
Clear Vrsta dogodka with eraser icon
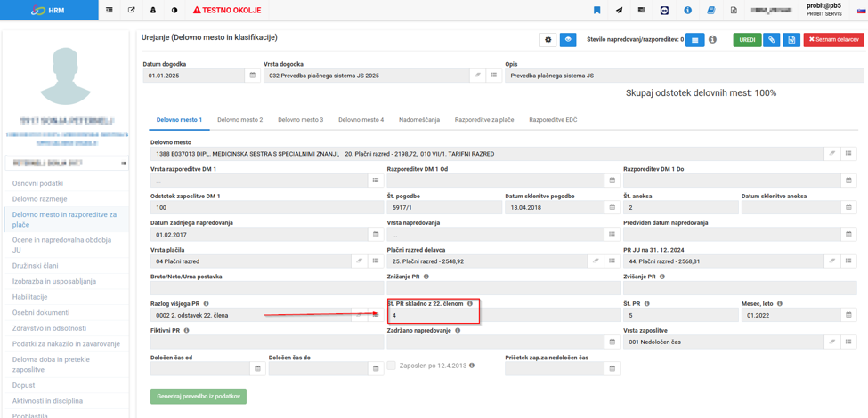coord(477,76)
